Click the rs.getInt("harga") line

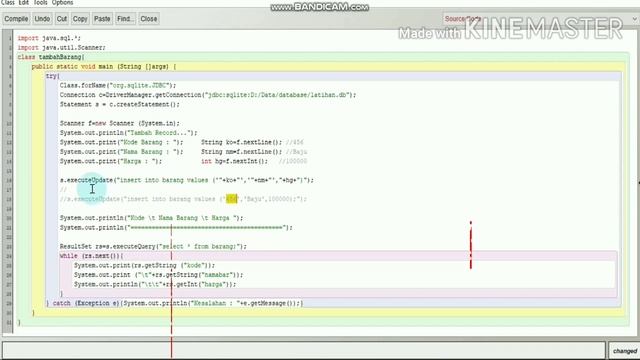(155, 284)
